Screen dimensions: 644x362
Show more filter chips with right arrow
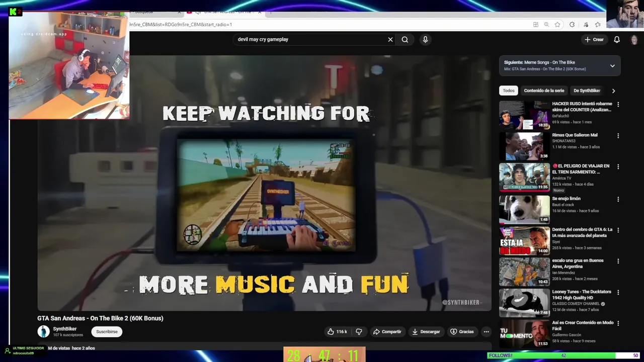click(x=613, y=91)
